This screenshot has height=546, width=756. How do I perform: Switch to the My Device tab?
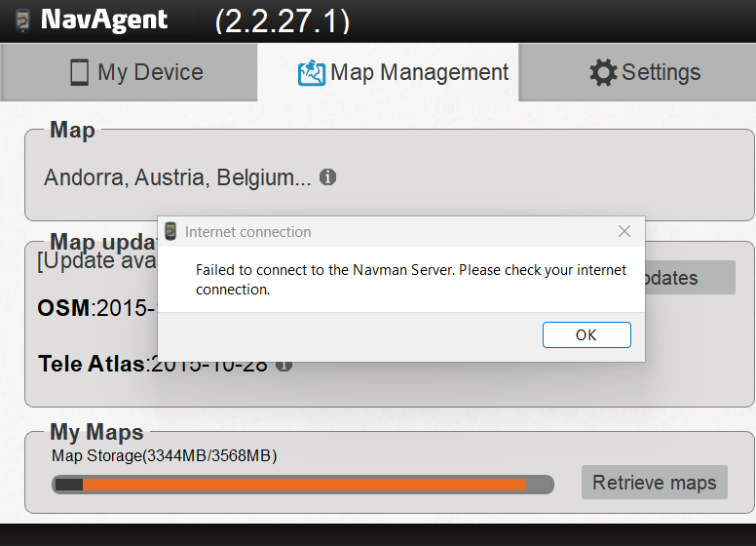point(129,72)
